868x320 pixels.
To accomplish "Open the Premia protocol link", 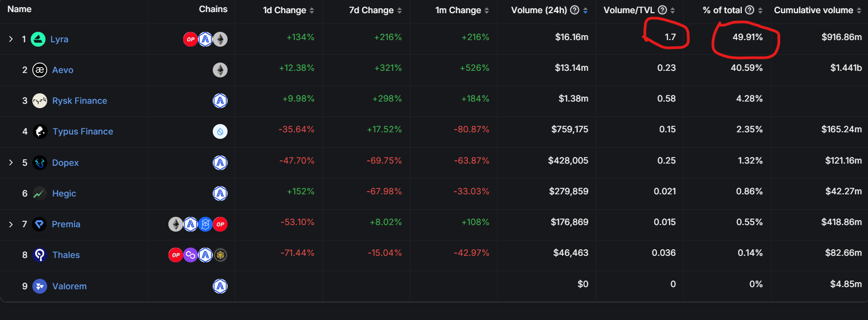I will click(x=66, y=224).
